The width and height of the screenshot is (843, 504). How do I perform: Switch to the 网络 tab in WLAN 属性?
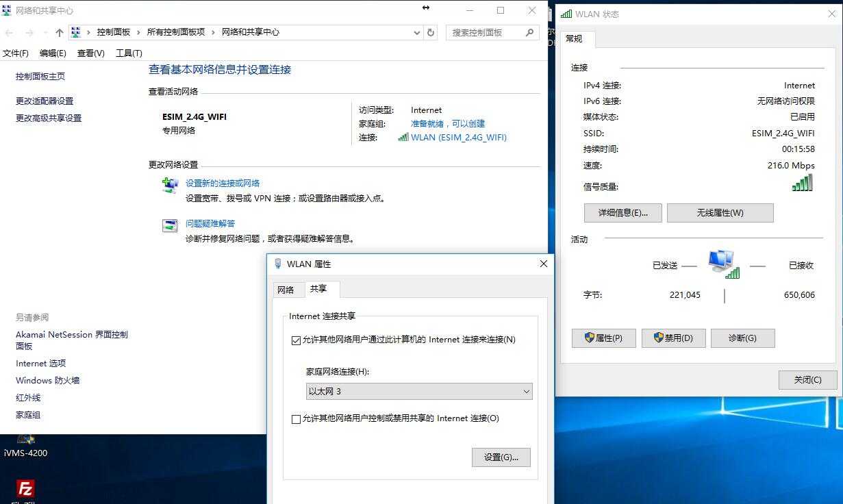pyautogui.click(x=287, y=289)
